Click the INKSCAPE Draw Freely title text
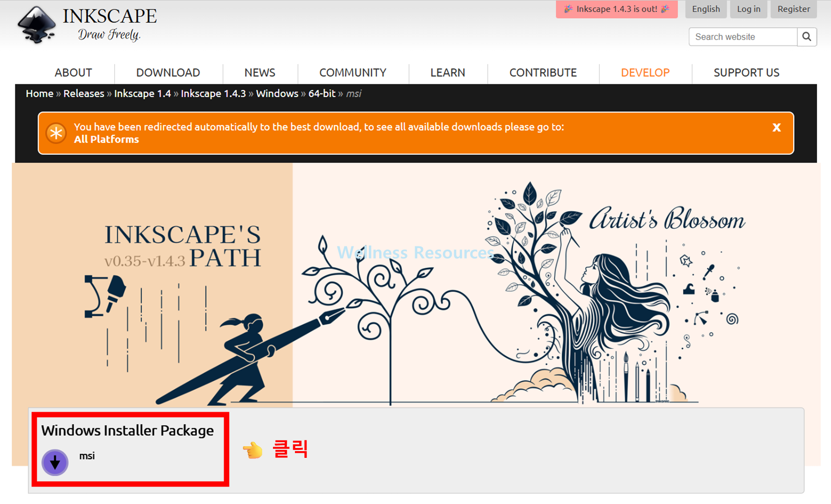The image size is (831, 504). click(x=110, y=25)
